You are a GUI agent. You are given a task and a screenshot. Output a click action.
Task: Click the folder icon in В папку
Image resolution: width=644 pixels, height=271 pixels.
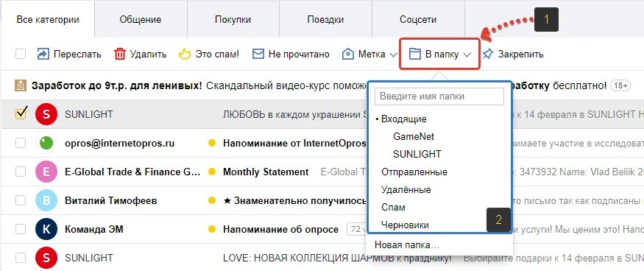coord(414,54)
